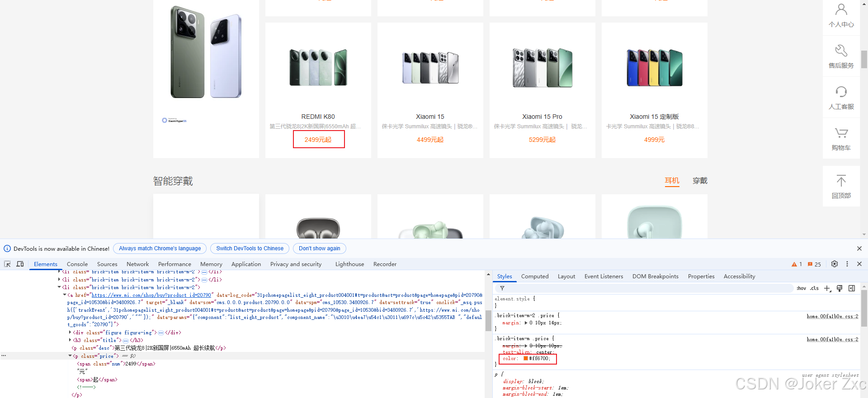Open the Xiaomi 15 定制版 product title

pos(654,117)
